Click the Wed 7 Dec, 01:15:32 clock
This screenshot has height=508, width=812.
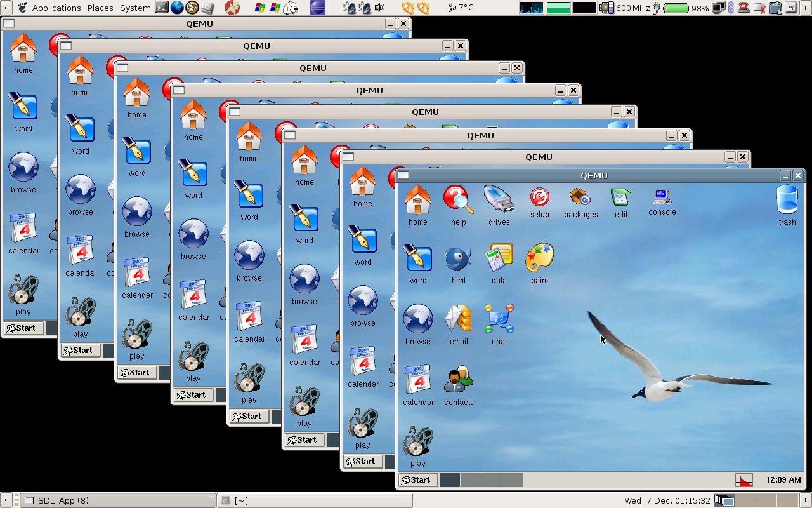(x=667, y=500)
